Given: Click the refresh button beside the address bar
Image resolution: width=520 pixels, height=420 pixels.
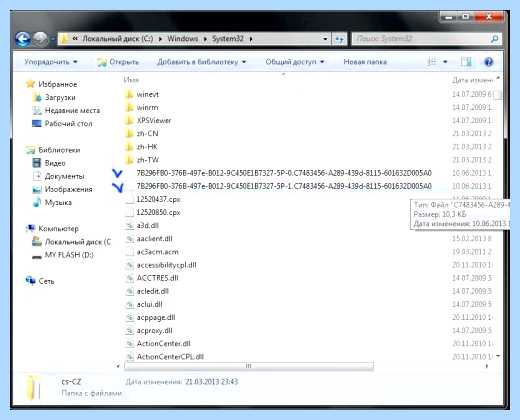Looking at the screenshot, I should [x=339, y=39].
